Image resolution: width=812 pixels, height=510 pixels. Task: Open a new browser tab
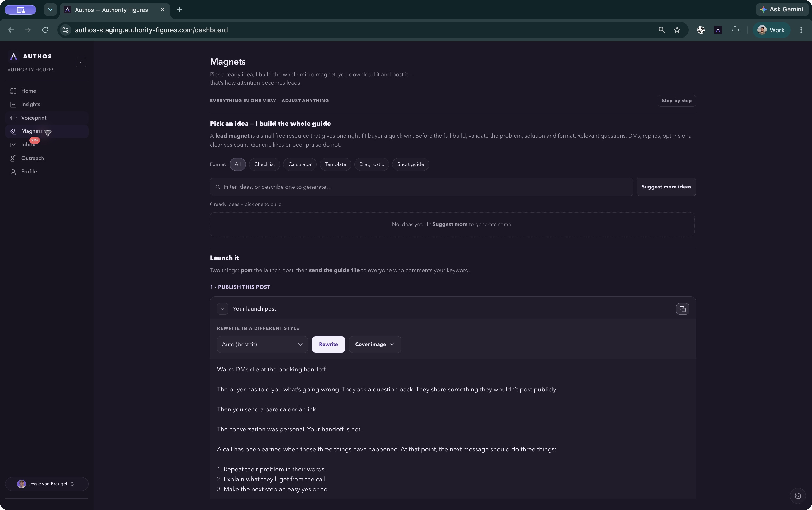click(179, 10)
